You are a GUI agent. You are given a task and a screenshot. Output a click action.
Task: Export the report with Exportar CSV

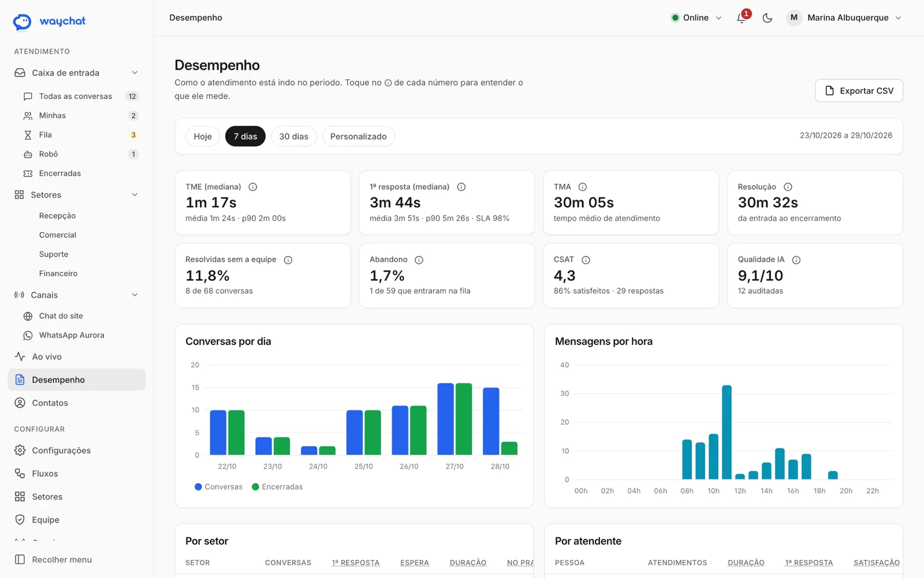point(859,91)
